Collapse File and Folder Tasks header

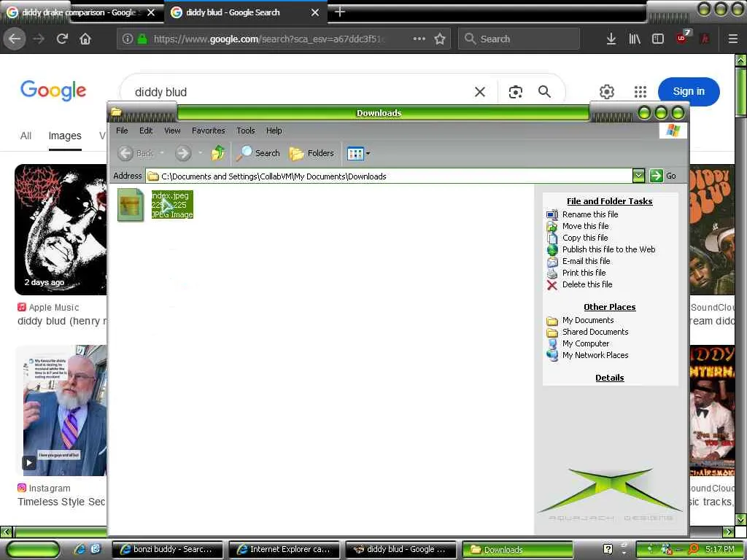[609, 201]
